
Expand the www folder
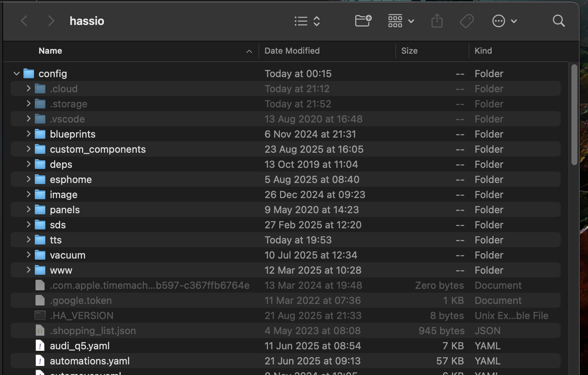[x=28, y=270]
